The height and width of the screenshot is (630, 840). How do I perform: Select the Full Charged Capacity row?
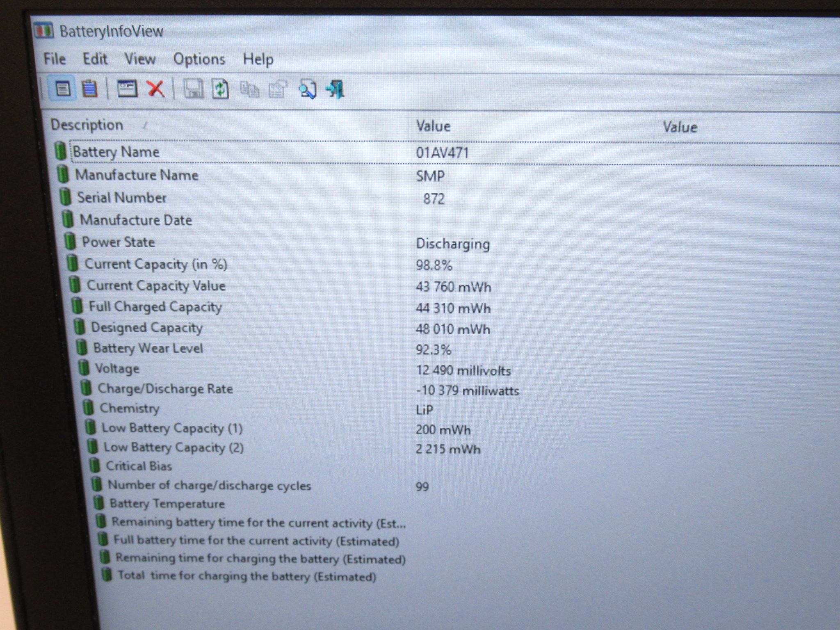[451, 307]
